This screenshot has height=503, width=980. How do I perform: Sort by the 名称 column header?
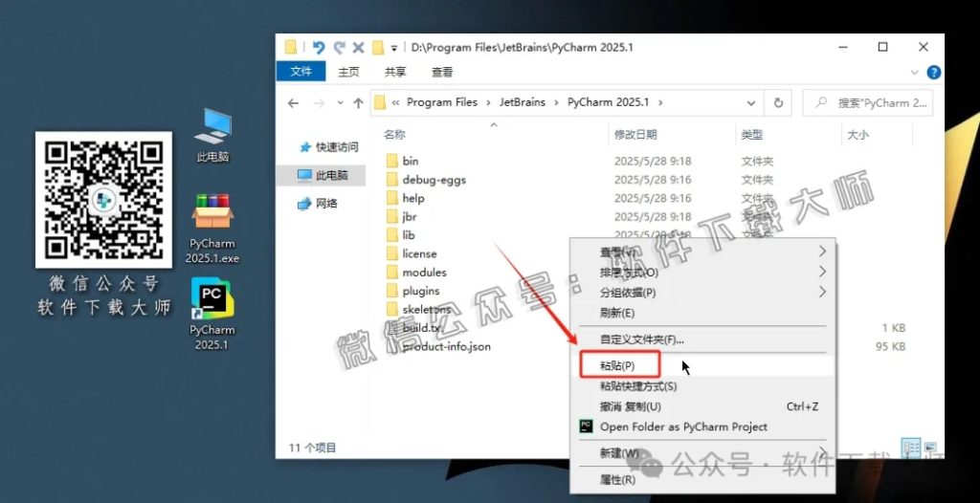(394, 134)
